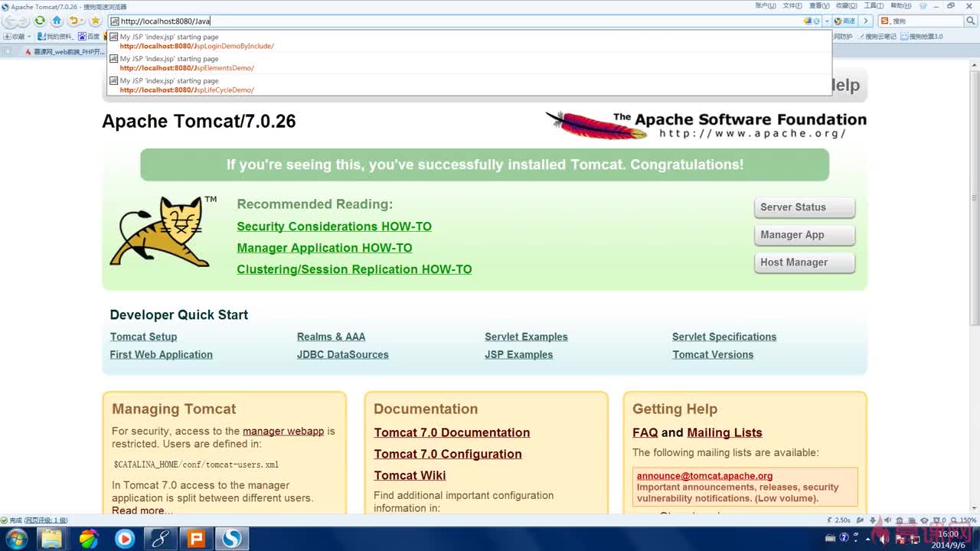Image resolution: width=980 pixels, height=551 pixels.
Task: Click the 高速 speed mode button
Action: tap(844, 21)
